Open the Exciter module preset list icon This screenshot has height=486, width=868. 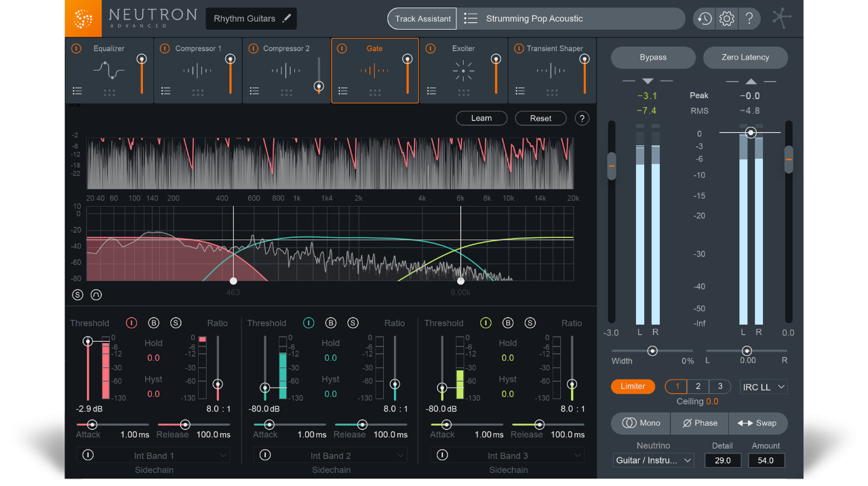click(431, 90)
